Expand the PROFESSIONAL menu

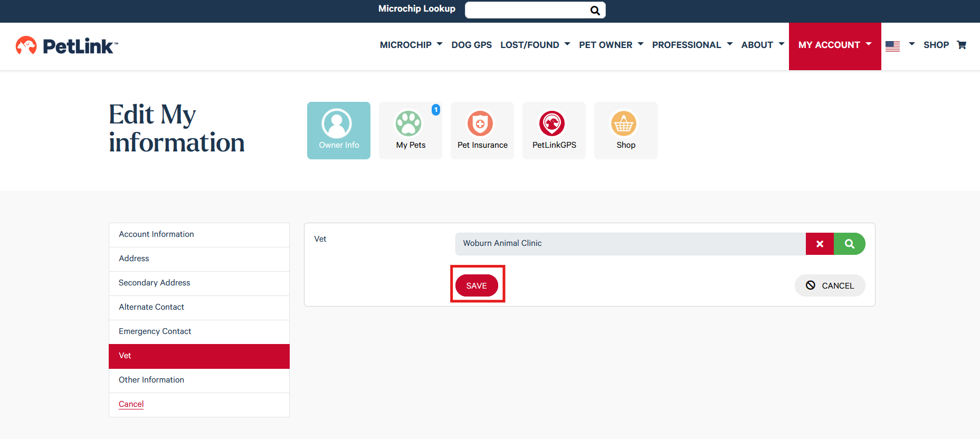coord(692,45)
